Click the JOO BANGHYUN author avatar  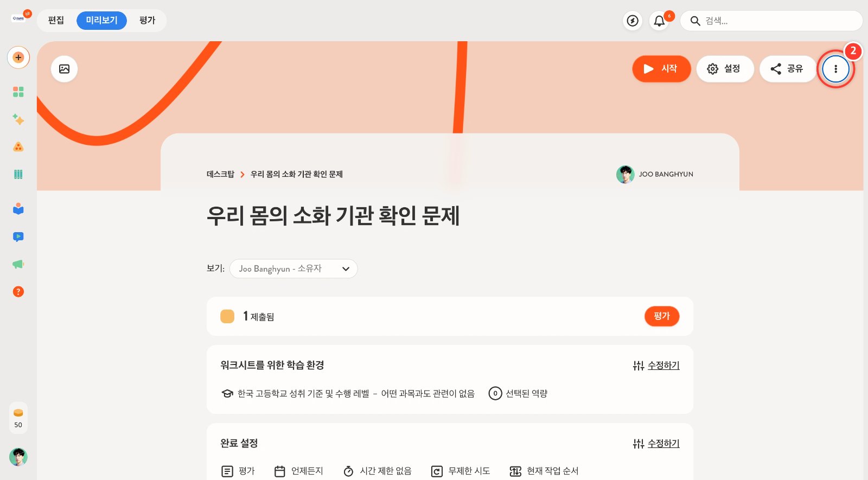(626, 175)
